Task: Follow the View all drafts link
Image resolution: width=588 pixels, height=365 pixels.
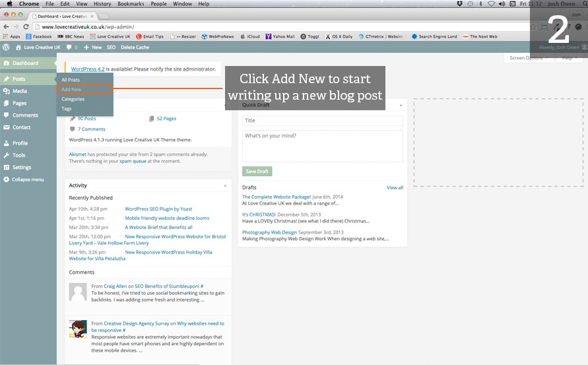Action: (x=395, y=187)
